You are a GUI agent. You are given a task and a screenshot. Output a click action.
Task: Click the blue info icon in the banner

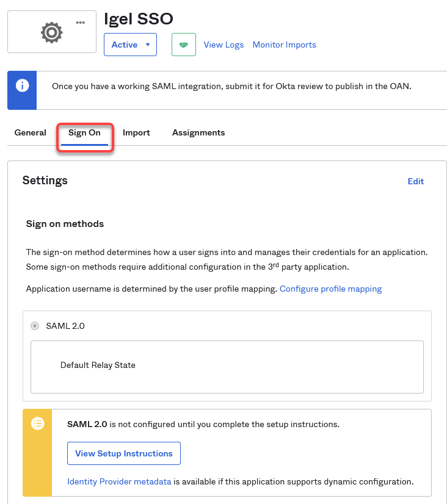point(22,85)
